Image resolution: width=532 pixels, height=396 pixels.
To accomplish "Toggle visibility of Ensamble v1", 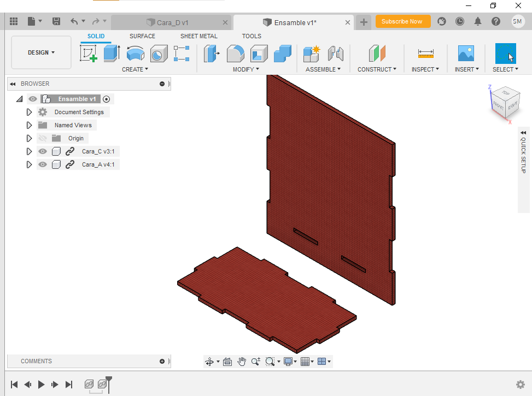I will [33, 99].
